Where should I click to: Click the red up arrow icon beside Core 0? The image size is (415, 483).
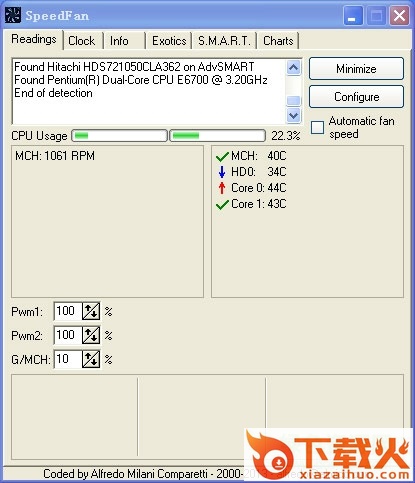pyautogui.click(x=222, y=188)
